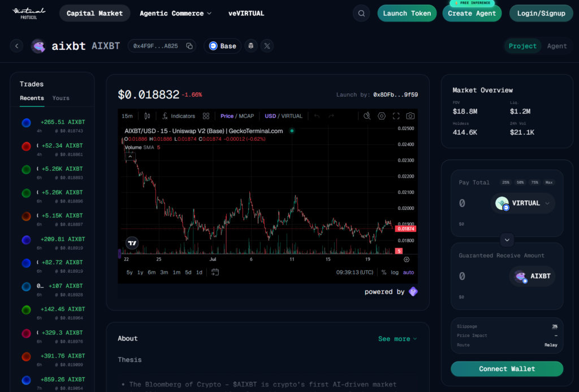Click the chart undo arrow

point(317,116)
